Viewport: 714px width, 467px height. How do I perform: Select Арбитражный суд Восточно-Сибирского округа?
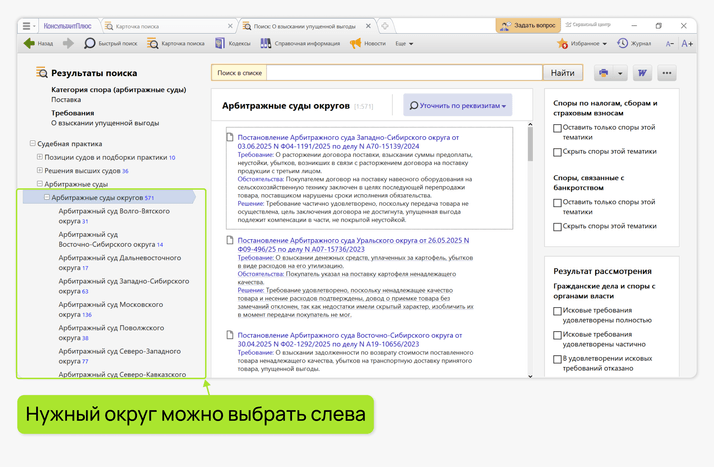click(x=111, y=239)
